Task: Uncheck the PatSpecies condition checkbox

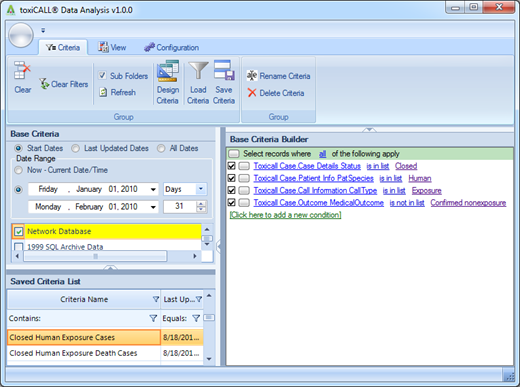Action: tap(232, 178)
